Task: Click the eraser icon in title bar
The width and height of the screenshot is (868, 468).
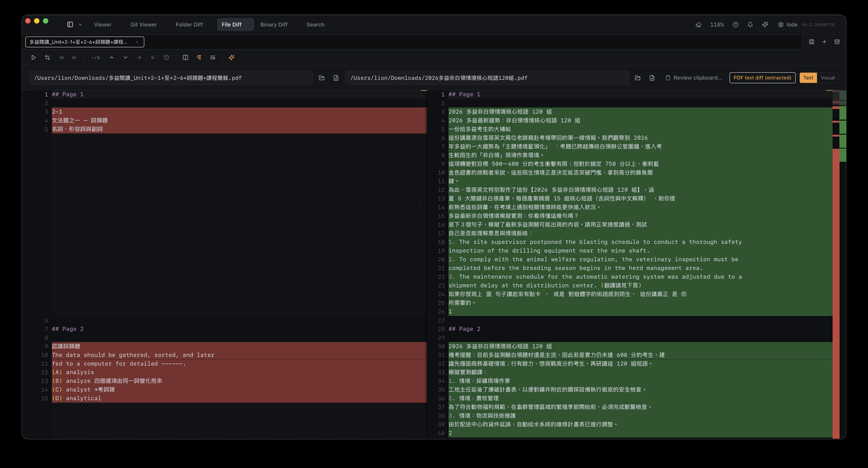Action: (699, 25)
